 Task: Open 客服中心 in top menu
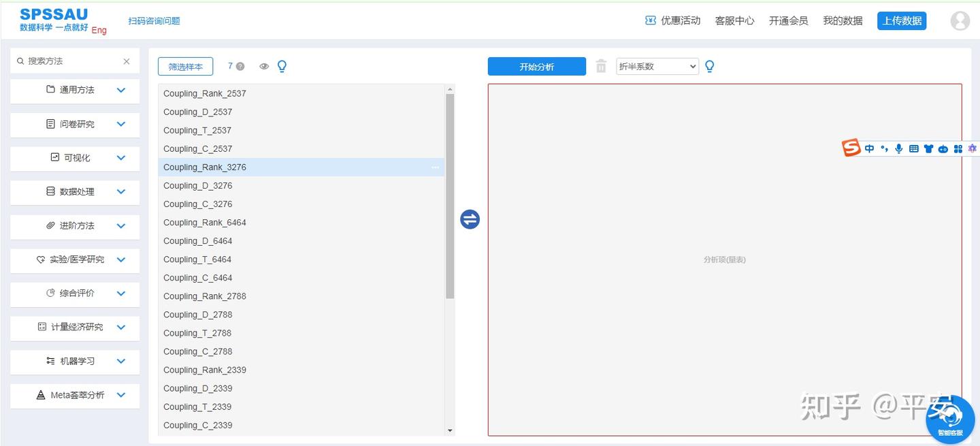coord(734,20)
